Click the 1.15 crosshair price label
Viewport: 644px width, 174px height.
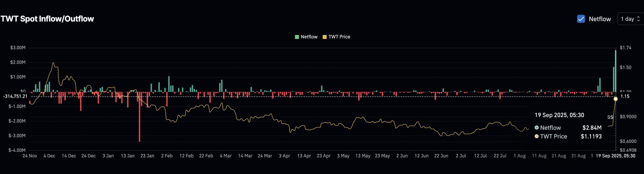[625, 96]
